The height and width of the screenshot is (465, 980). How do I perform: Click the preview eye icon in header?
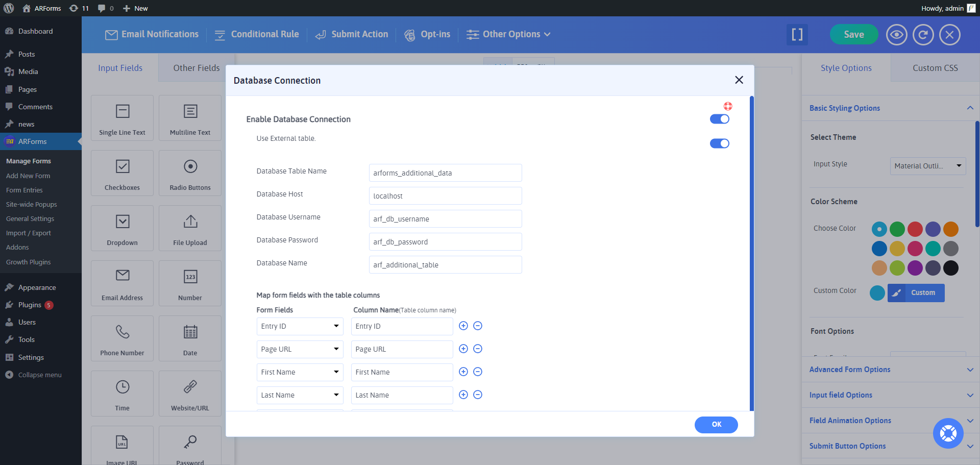point(896,35)
